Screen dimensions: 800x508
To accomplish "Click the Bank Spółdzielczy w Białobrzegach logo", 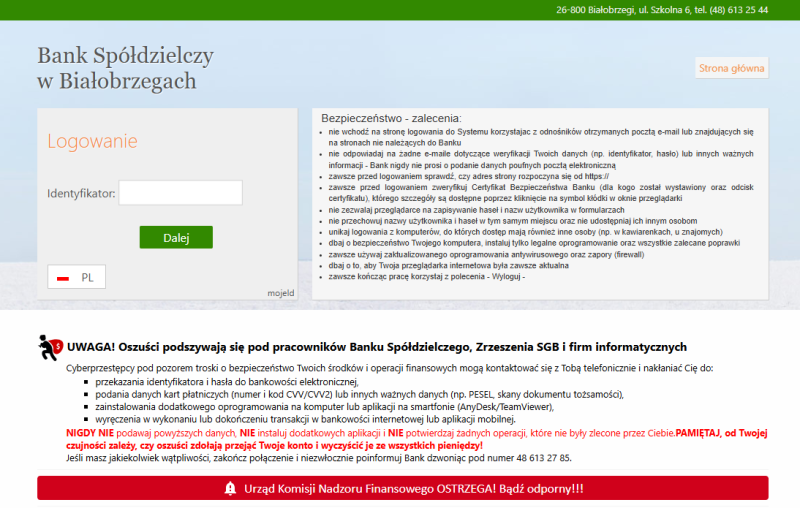I will 126,68.
